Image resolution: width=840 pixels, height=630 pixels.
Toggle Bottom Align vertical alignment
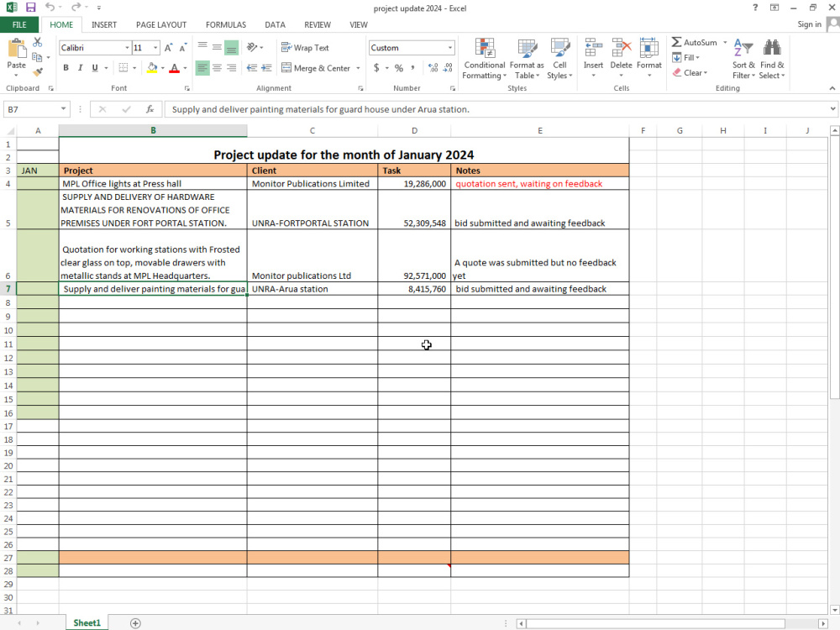[x=232, y=48]
